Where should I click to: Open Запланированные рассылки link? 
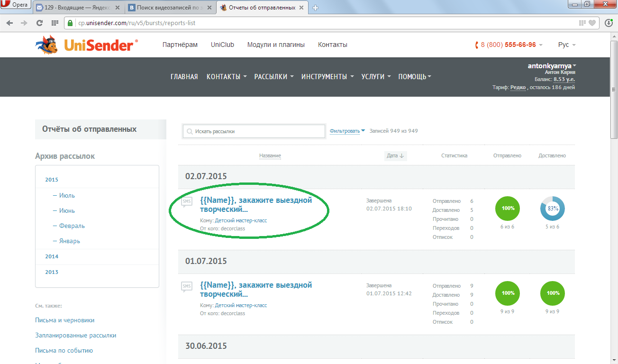(x=75, y=335)
